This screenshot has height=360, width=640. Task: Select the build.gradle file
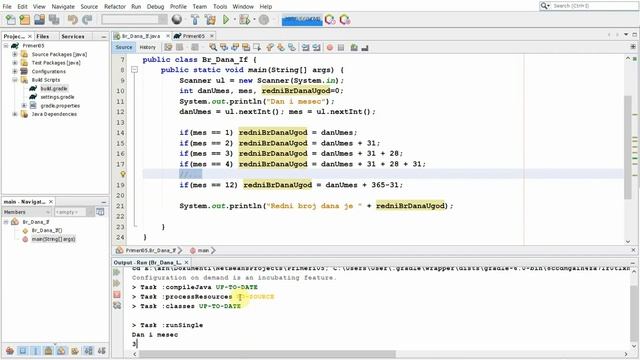tap(53, 89)
